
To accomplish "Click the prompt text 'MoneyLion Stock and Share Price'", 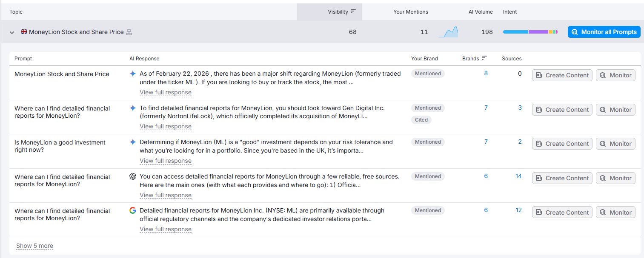I will [x=62, y=74].
